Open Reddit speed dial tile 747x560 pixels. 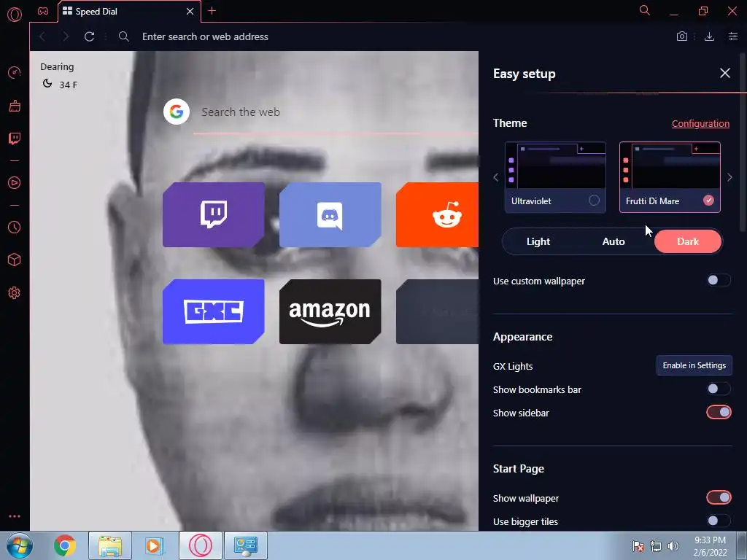coord(437,215)
